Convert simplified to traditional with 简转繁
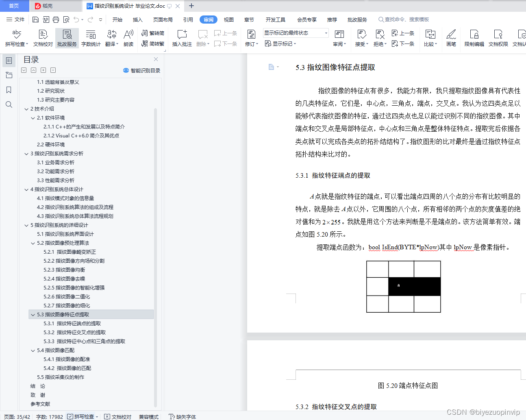This screenshot has width=526, height=420. [x=153, y=44]
